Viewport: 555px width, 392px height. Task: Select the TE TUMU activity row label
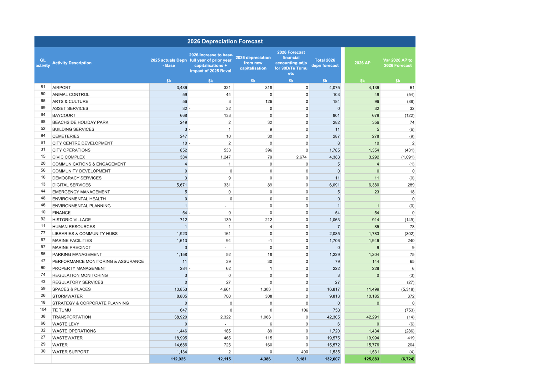tap(62, 310)
